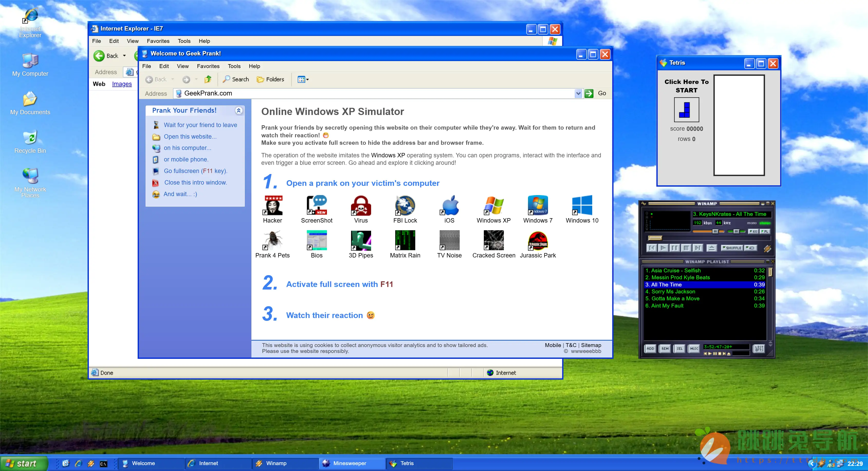Open the TV Noise icon
Image resolution: width=868 pixels, height=471 pixels.
[x=449, y=244]
